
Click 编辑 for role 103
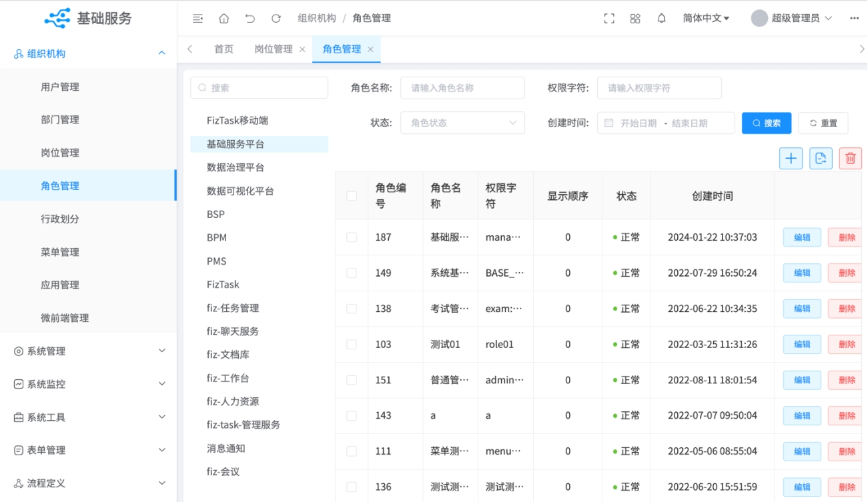(x=802, y=345)
